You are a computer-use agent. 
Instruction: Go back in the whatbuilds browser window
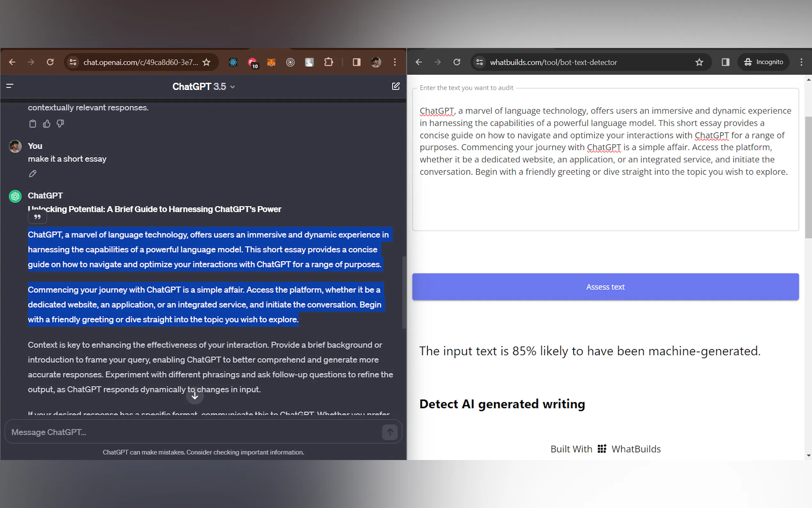pos(418,62)
